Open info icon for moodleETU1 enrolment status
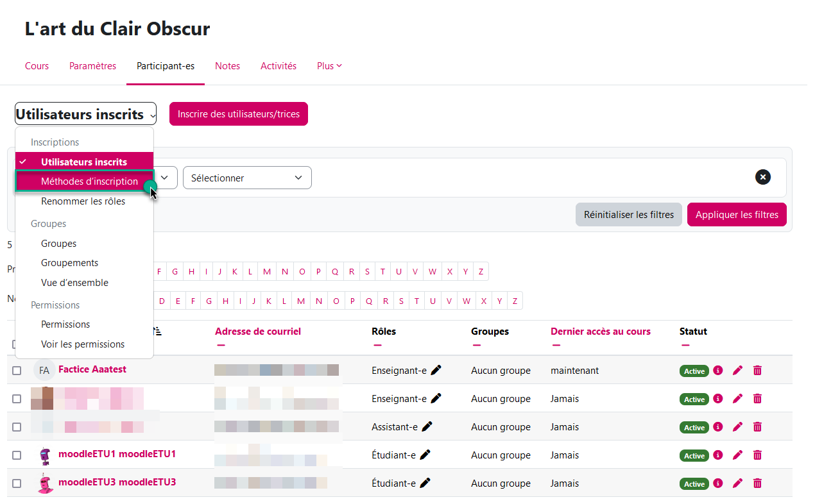The image size is (815, 504). point(718,455)
